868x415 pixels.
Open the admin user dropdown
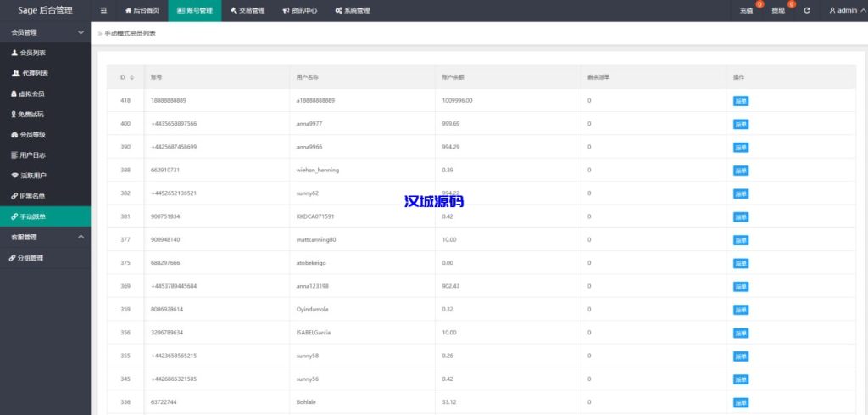pos(847,11)
